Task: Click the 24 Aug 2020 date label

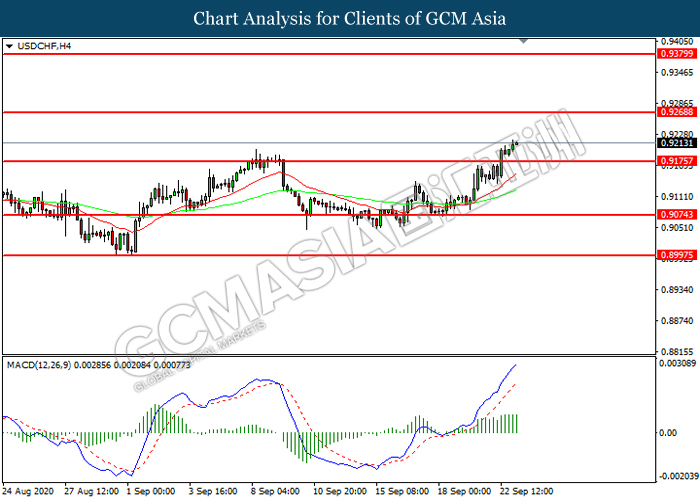Action: pyautogui.click(x=28, y=492)
